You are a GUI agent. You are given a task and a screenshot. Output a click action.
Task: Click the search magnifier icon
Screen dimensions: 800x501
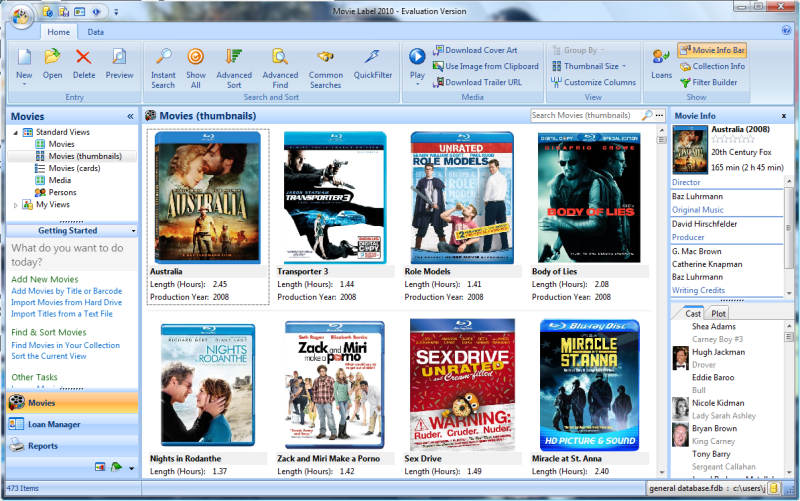(x=647, y=115)
